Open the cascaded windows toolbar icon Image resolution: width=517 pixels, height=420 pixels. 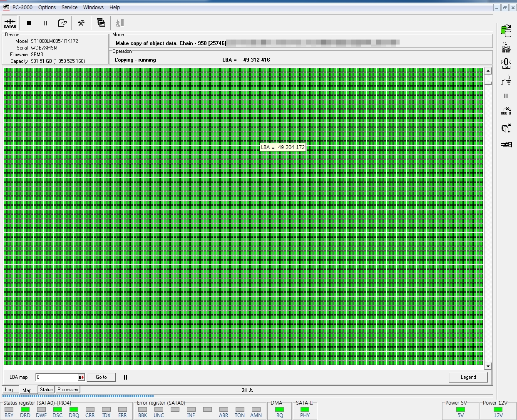pos(101,22)
